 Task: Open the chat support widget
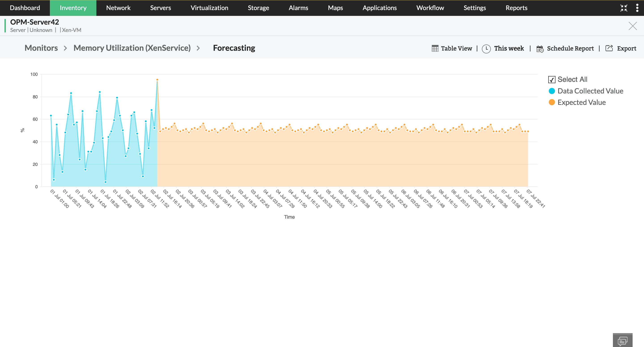coord(623,341)
